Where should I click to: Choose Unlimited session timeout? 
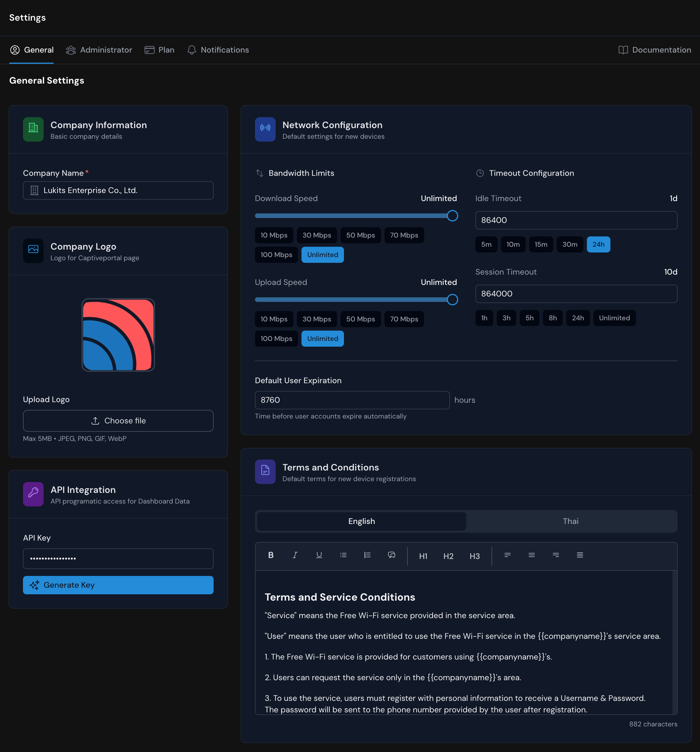coord(614,318)
